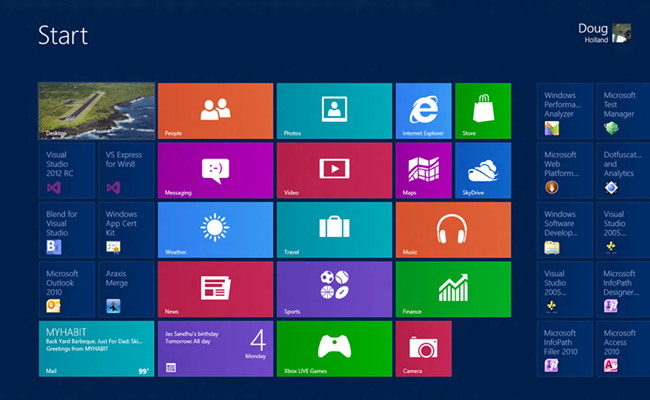
Task: Open the Maps tile
Action: coord(423,170)
